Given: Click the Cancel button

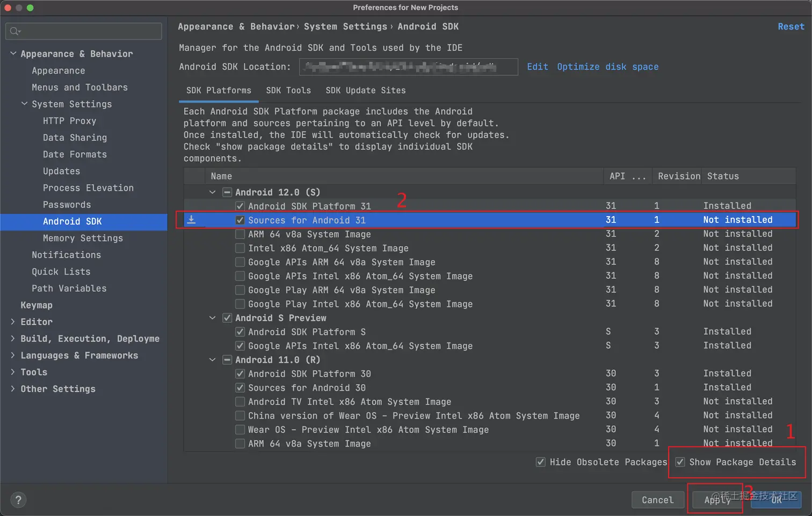Looking at the screenshot, I should [657, 500].
